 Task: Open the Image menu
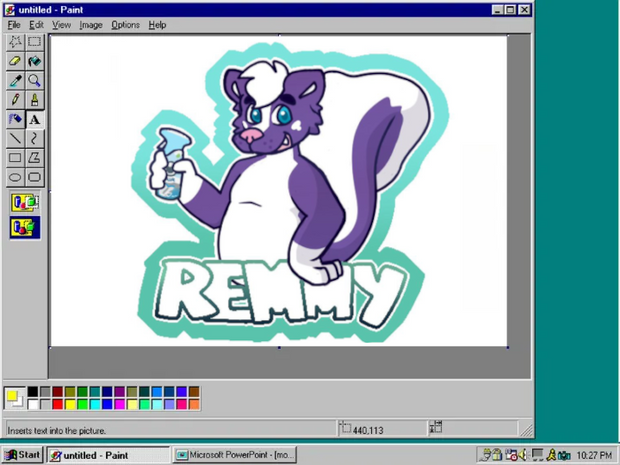click(x=90, y=25)
